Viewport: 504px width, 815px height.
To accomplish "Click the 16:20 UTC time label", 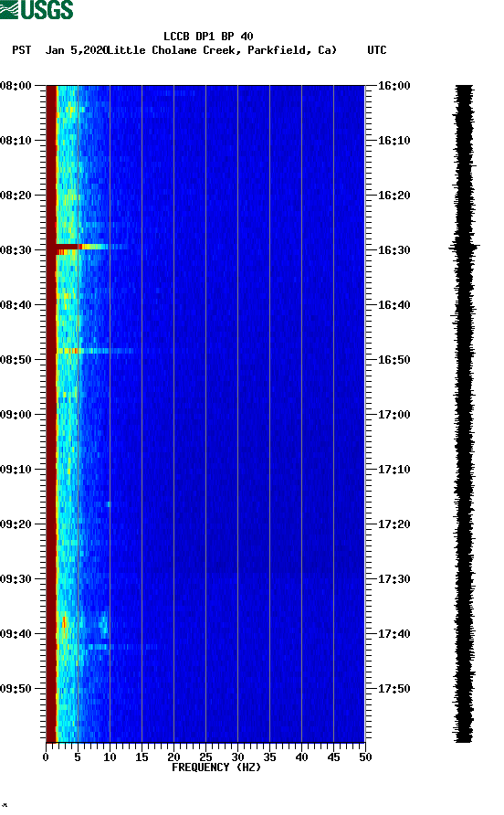I will pos(394,196).
